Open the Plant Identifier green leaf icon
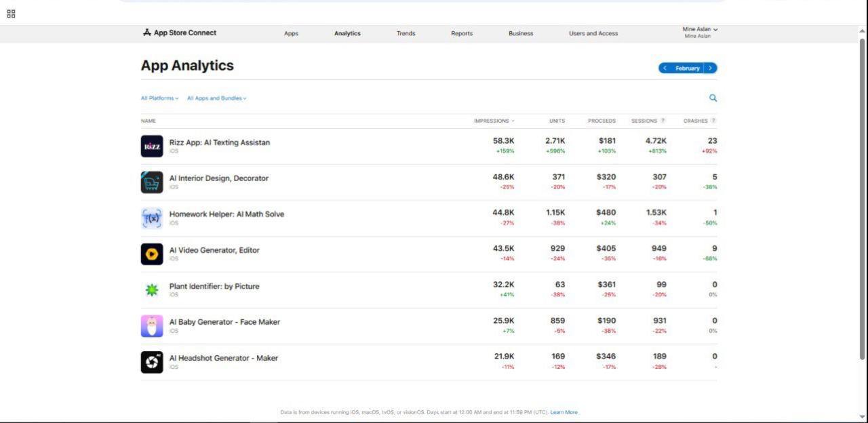The height and width of the screenshot is (423, 868). pos(152,290)
